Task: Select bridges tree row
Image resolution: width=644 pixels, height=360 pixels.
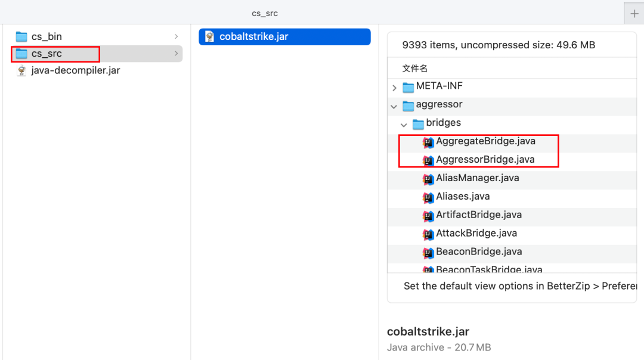Action: click(x=512, y=125)
